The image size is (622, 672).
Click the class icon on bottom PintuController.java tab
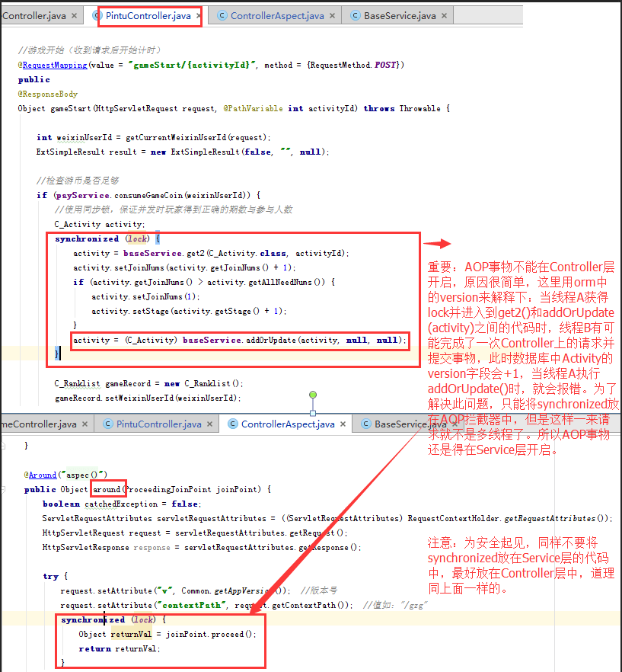coord(108,424)
